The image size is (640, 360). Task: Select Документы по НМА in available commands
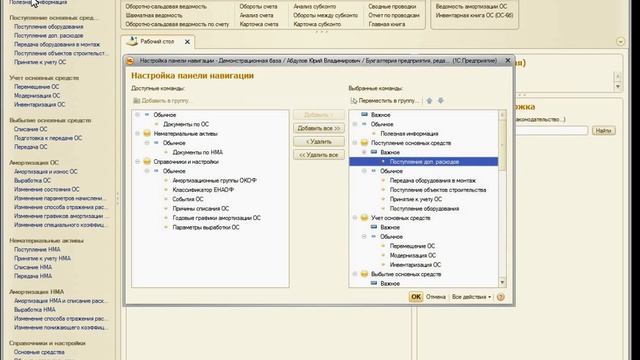198,152
